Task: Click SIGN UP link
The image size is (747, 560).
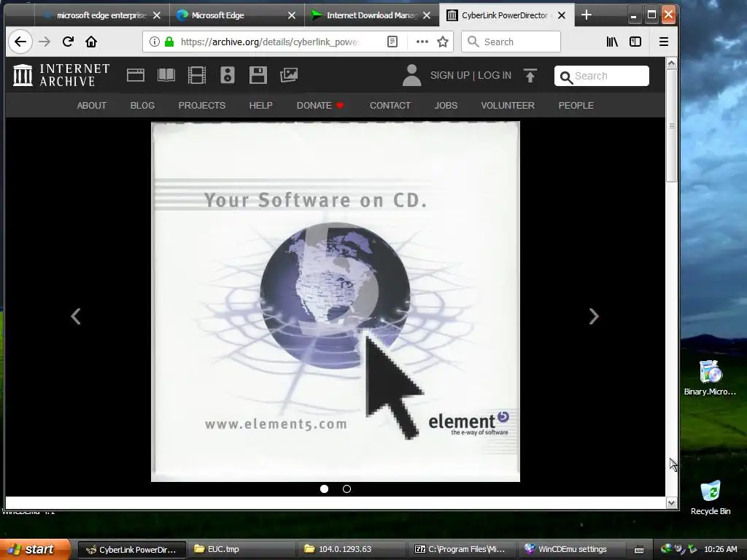Action: (449, 75)
